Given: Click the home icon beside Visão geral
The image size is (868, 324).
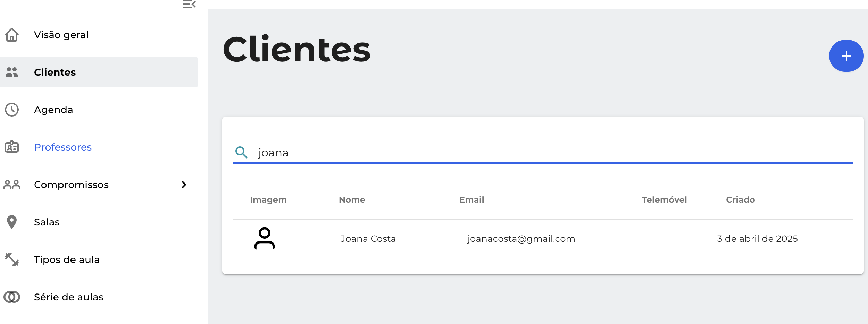Looking at the screenshot, I should (x=12, y=35).
